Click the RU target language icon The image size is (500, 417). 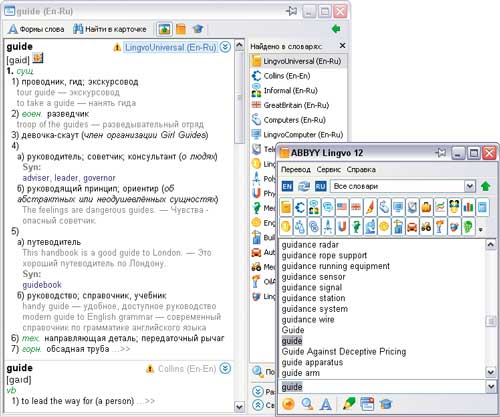pos(320,186)
